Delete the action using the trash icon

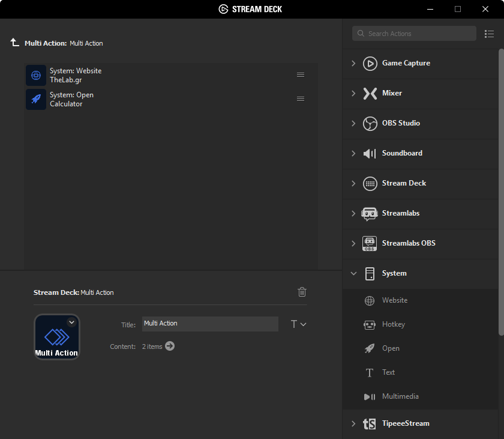[x=302, y=292]
